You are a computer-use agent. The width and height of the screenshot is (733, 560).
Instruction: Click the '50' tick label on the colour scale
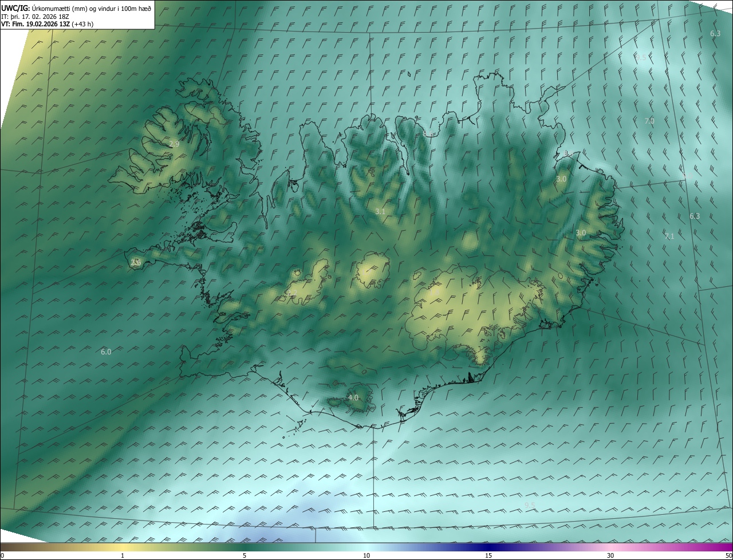point(728,555)
